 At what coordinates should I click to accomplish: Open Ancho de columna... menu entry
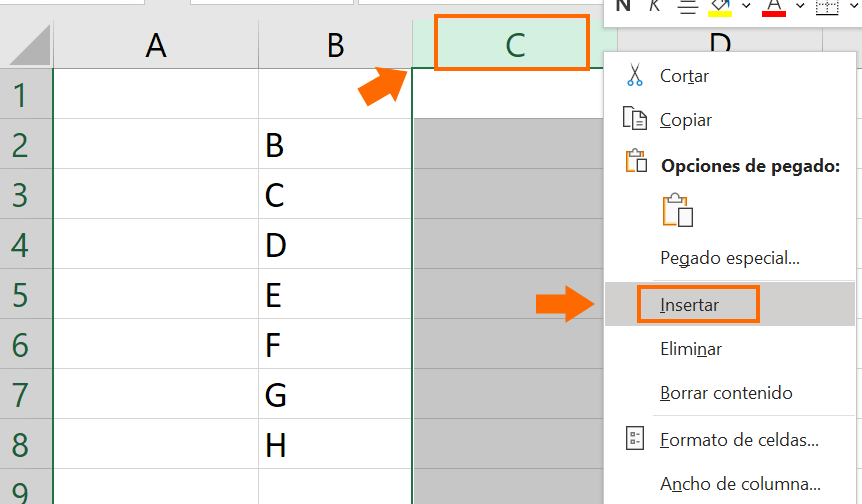coord(740,484)
